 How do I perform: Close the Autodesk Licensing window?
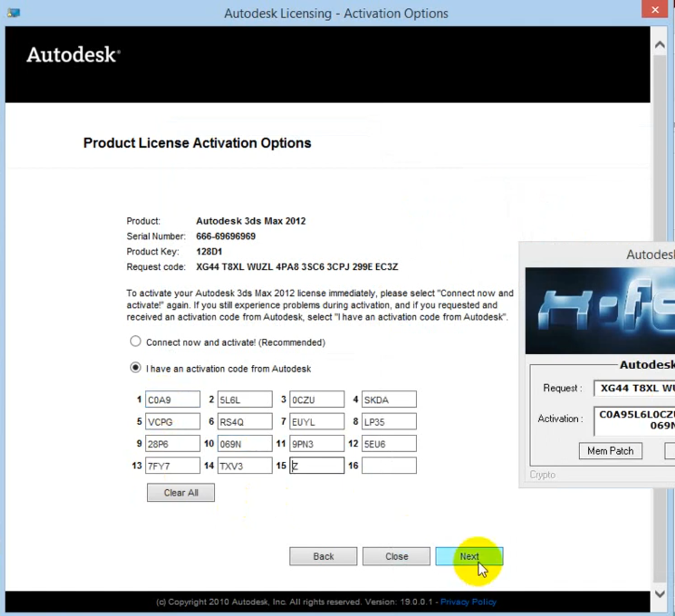click(659, 10)
